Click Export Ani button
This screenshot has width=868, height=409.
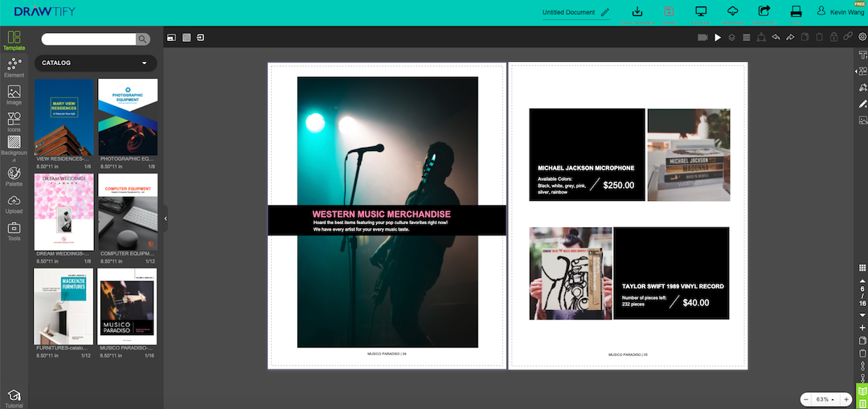tap(764, 14)
